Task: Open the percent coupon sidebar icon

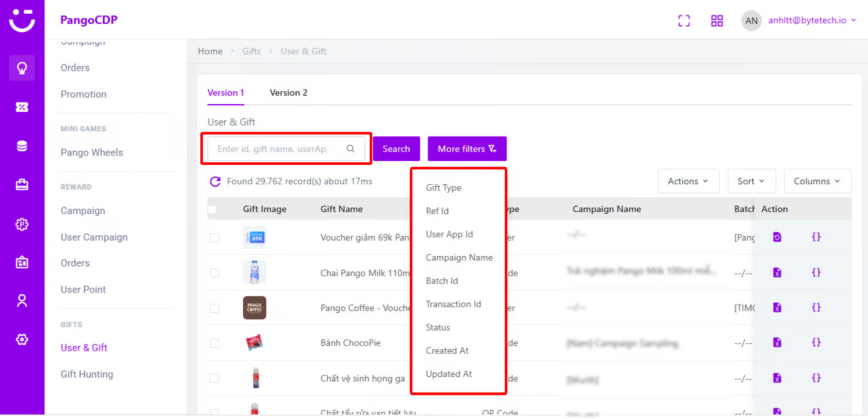Action: [x=22, y=107]
